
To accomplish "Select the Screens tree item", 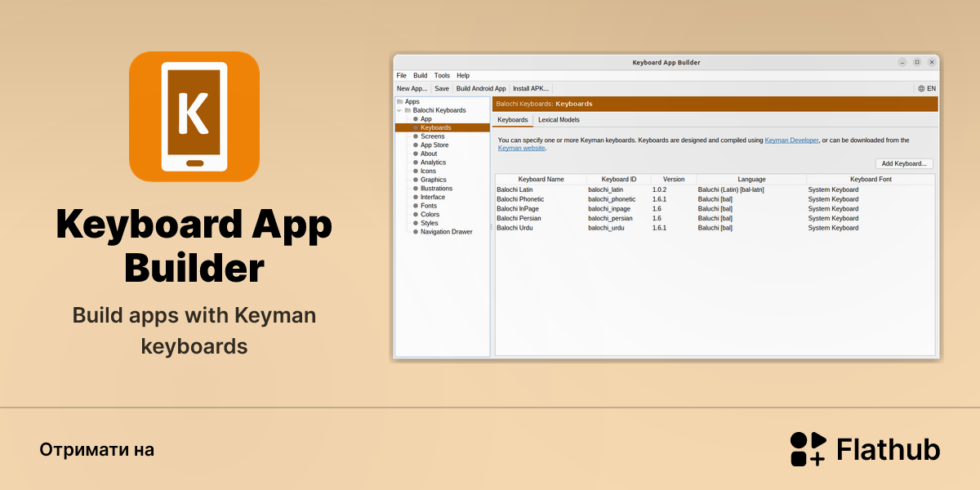I will [x=429, y=136].
